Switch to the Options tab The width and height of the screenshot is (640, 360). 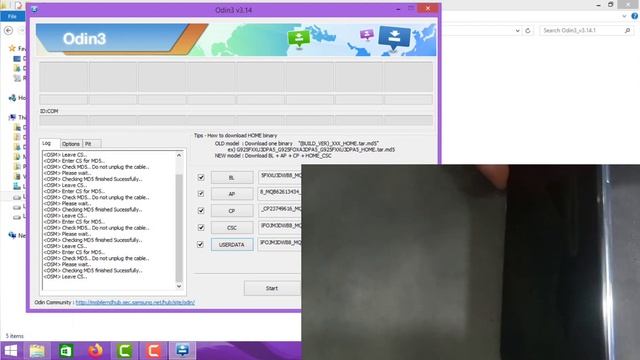[71, 144]
